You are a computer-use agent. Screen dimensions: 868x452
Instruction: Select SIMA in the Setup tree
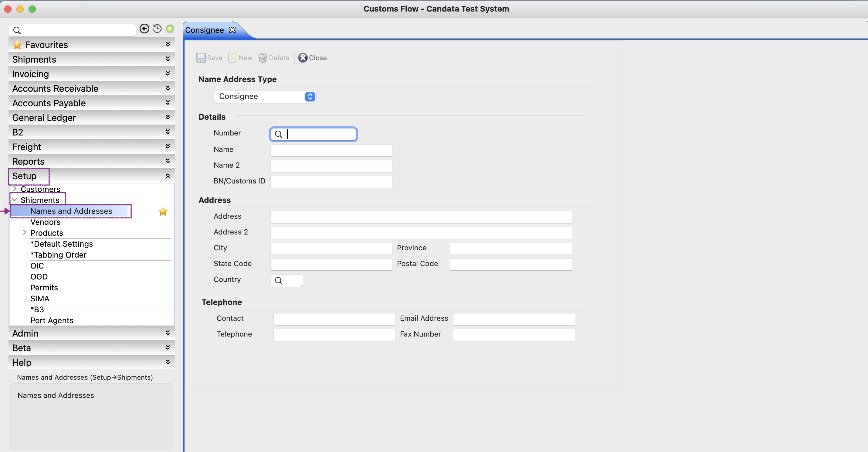[x=40, y=299]
